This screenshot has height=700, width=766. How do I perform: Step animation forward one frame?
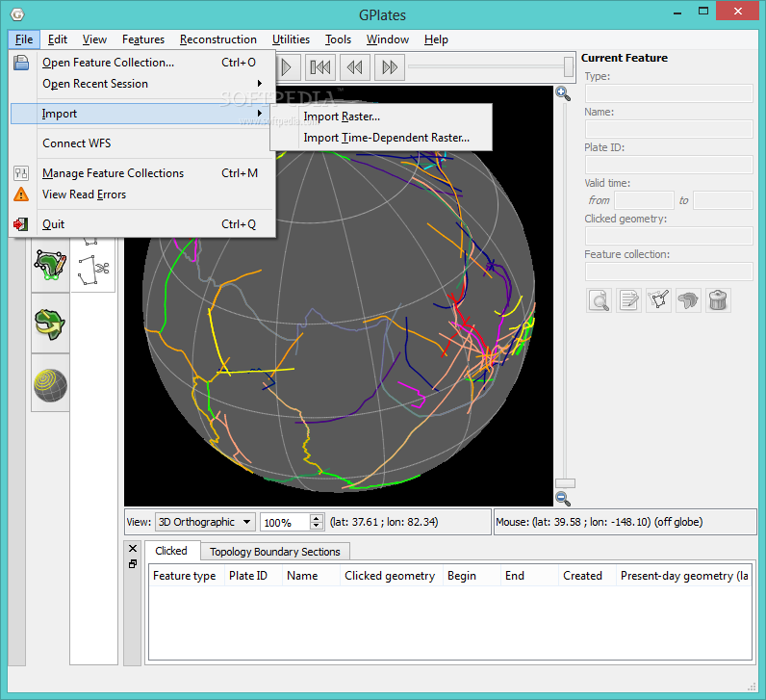390,67
